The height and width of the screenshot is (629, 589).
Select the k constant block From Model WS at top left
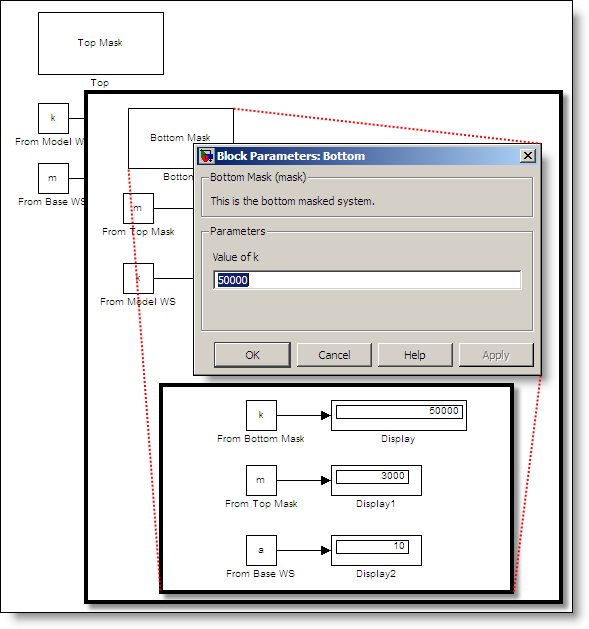pyautogui.click(x=53, y=118)
